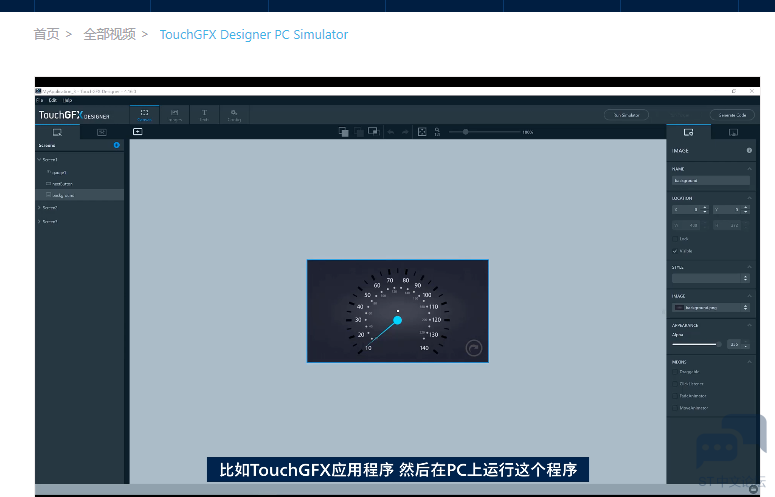The width and height of the screenshot is (775, 497).
Task: Click the fit to screen icon
Action: click(x=422, y=132)
